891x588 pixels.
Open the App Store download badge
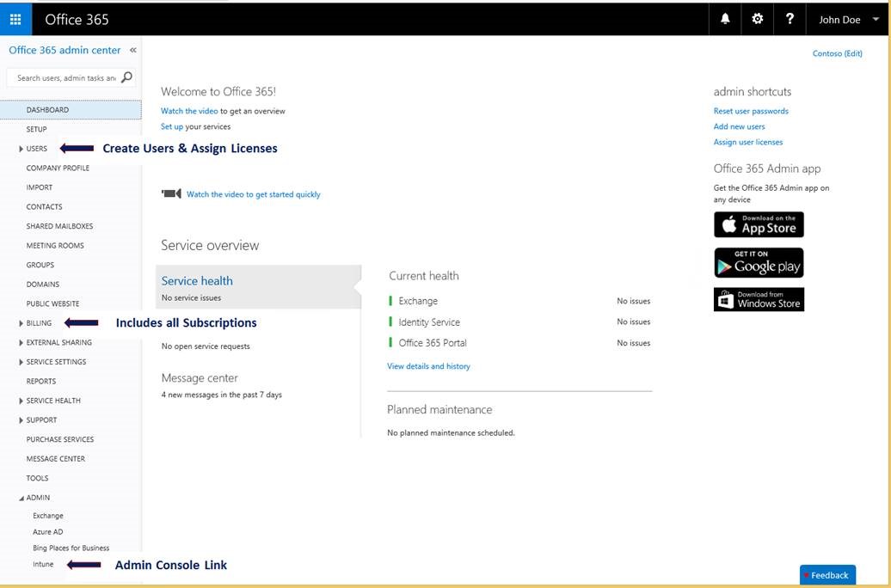(x=758, y=224)
